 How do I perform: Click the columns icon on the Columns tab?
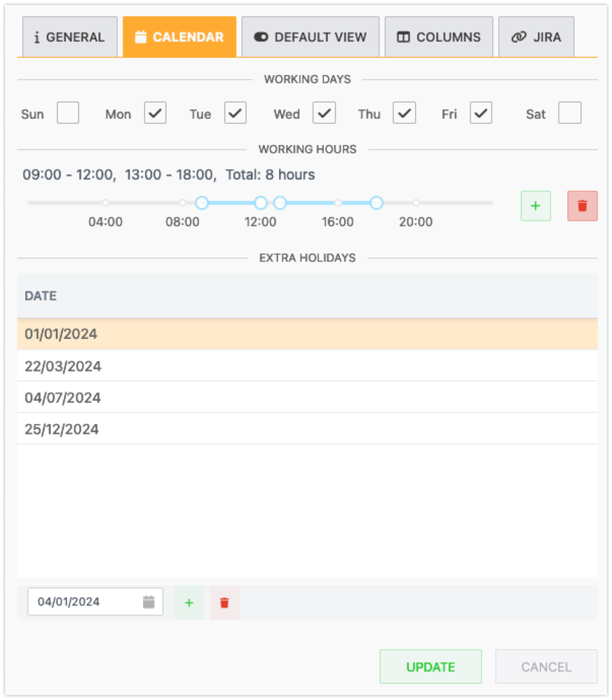coord(402,36)
